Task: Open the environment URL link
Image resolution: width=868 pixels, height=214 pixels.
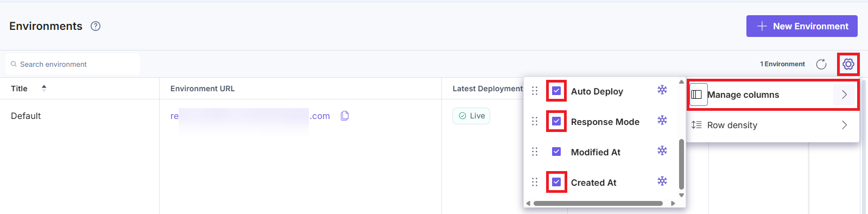Action: point(250,116)
